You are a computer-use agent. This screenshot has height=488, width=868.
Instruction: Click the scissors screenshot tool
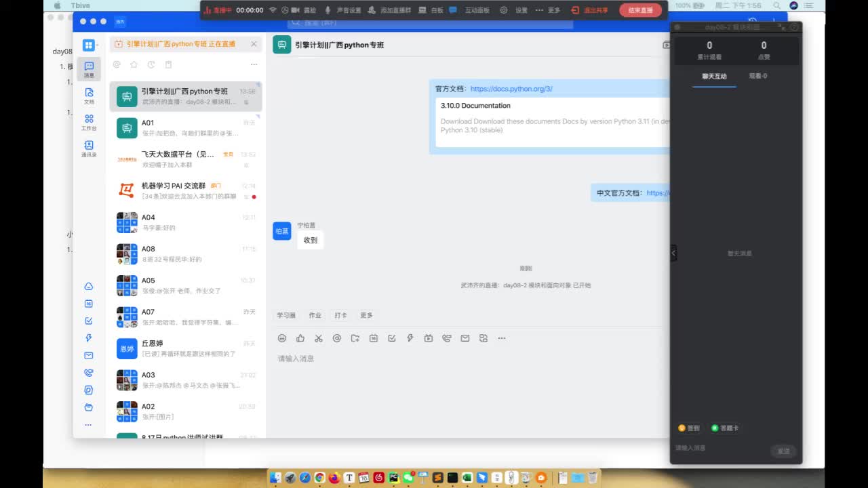319,338
